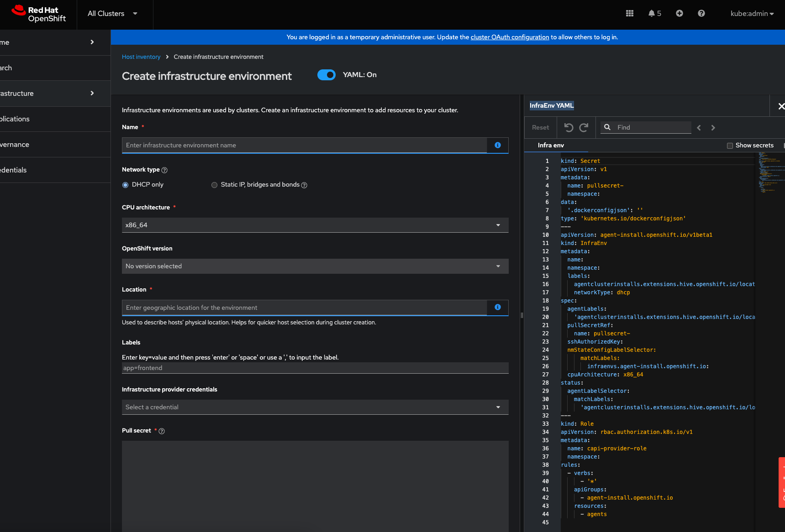Screen dimensions: 785x532
Task: Select the Infra env tab
Action: 551,145
